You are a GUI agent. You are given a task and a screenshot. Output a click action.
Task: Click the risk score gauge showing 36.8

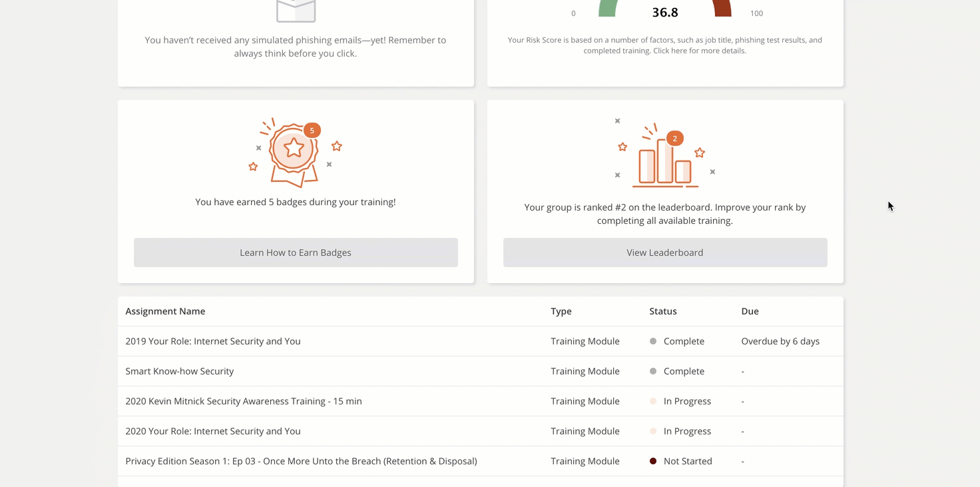point(665,9)
